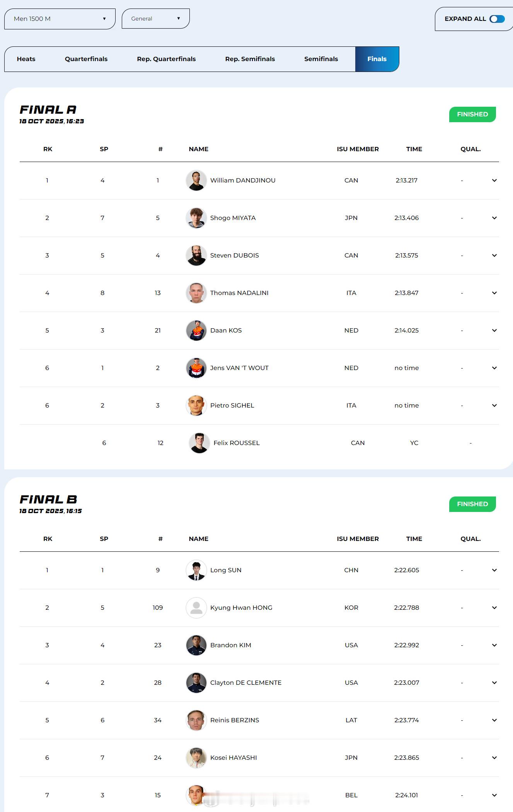Toggle the Expand All switch

[x=497, y=19]
